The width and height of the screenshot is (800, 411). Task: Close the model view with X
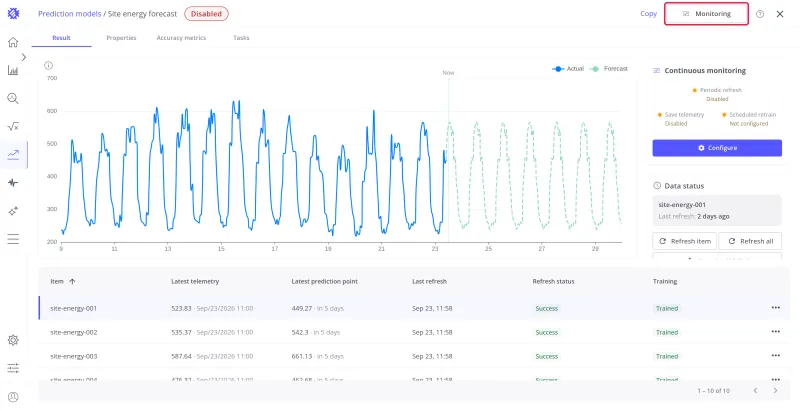coord(780,14)
